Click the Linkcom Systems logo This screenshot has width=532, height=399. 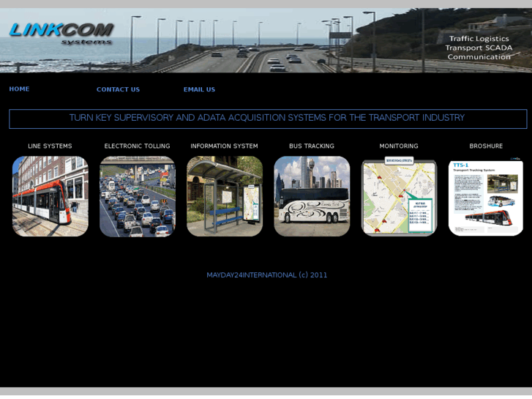(x=61, y=34)
